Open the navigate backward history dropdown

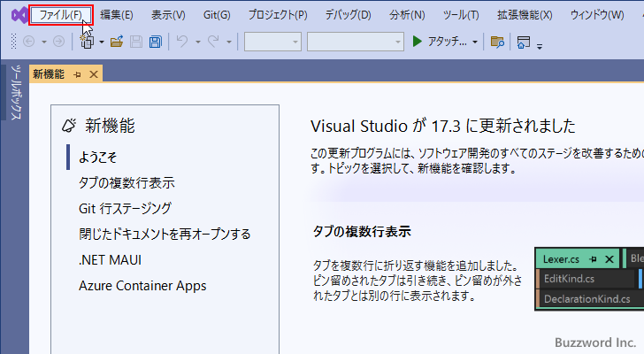point(43,42)
